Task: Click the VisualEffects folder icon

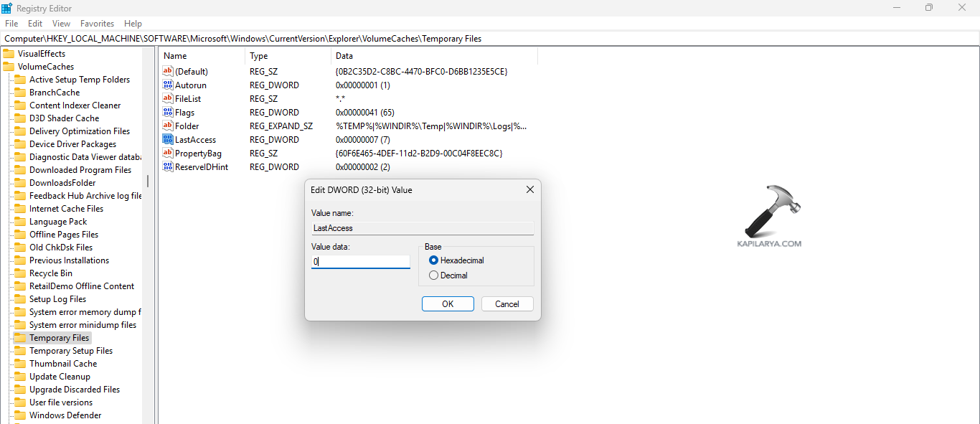Action: (9, 54)
